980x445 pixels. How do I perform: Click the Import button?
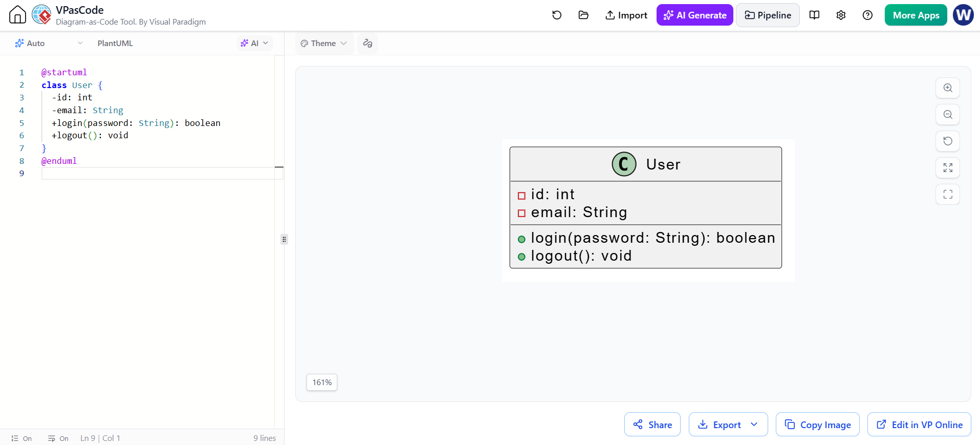[626, 15]
